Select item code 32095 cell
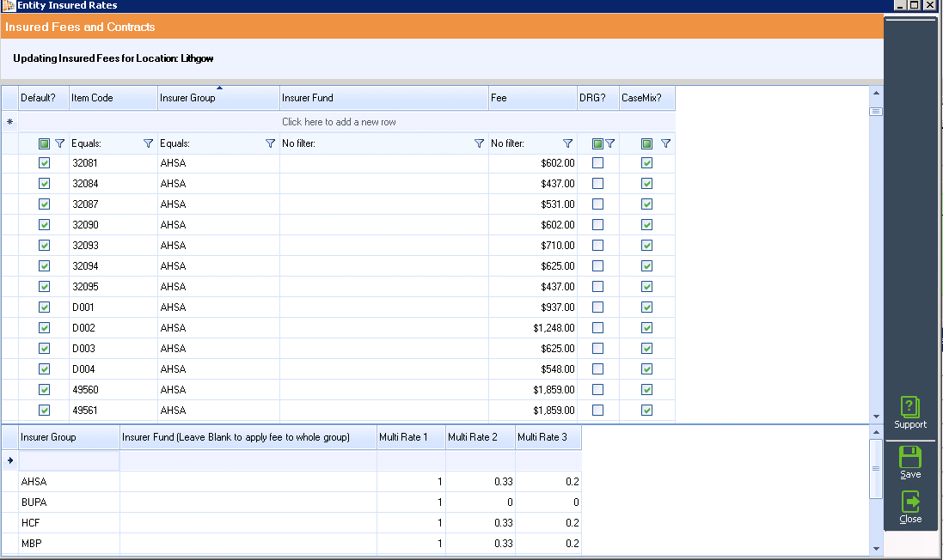 pos(113,287)
